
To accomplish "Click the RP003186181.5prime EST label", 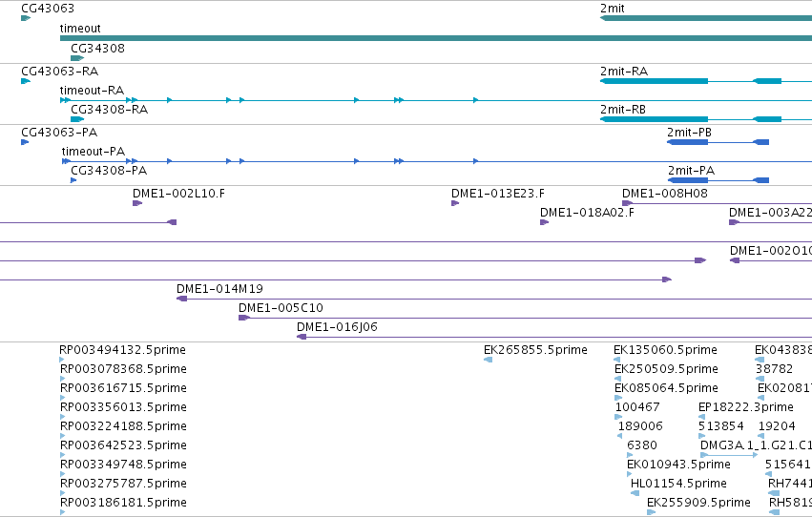I will [x=123, y=503].
